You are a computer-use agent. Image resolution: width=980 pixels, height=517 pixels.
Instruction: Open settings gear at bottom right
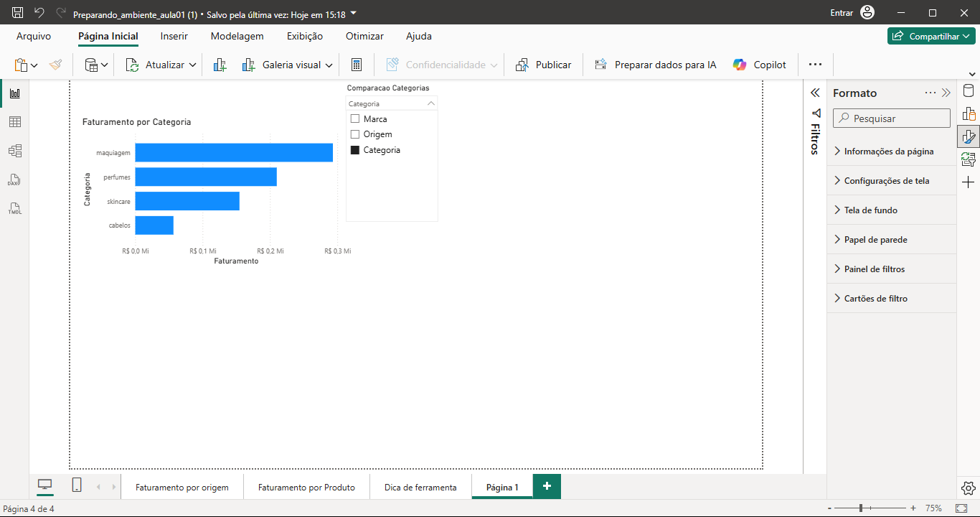pos(968,488)
